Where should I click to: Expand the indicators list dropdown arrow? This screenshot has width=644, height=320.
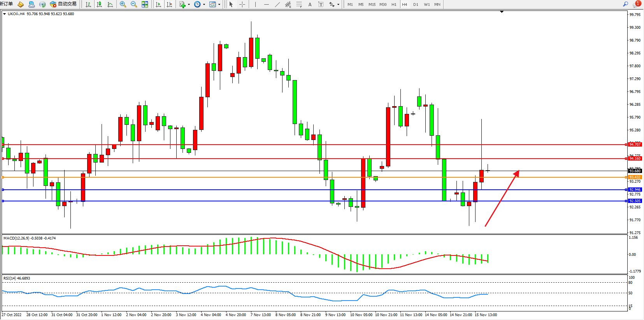pos(189,5)
